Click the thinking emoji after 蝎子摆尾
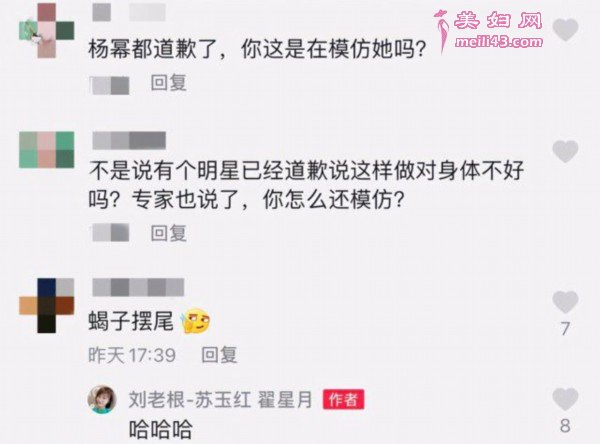This screenshot has width=600, height=444. click(x=196, y=321)
